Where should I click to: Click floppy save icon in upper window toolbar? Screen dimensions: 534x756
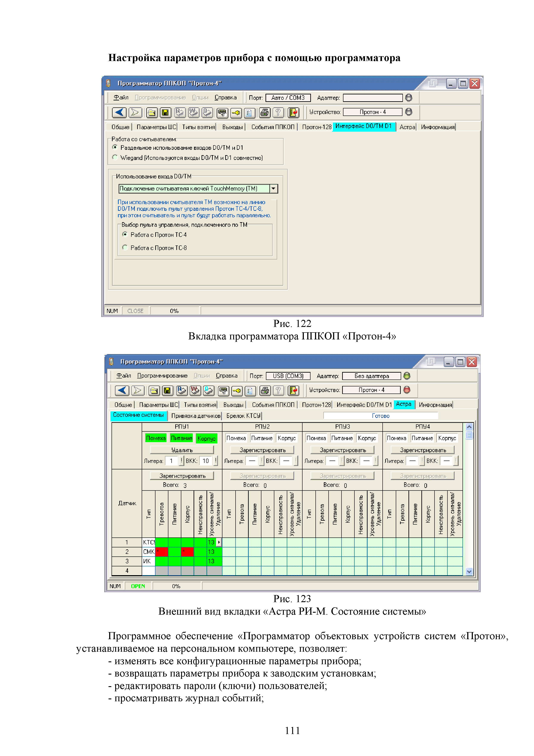166,113
